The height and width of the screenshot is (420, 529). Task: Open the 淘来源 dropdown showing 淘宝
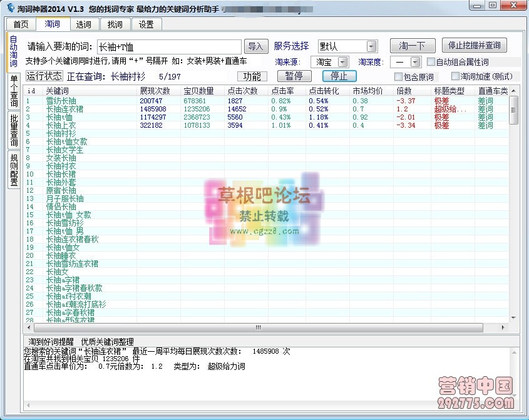pos(329,62)
